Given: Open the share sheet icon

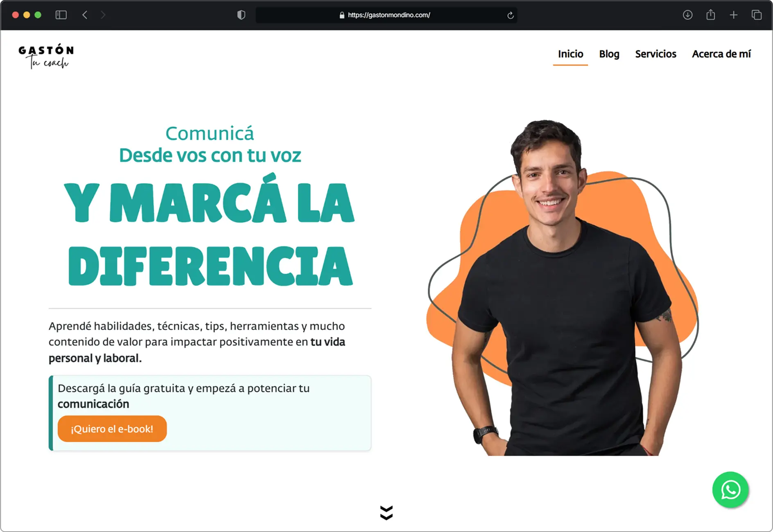Looking at the screenshot, I should pos(711,15).
